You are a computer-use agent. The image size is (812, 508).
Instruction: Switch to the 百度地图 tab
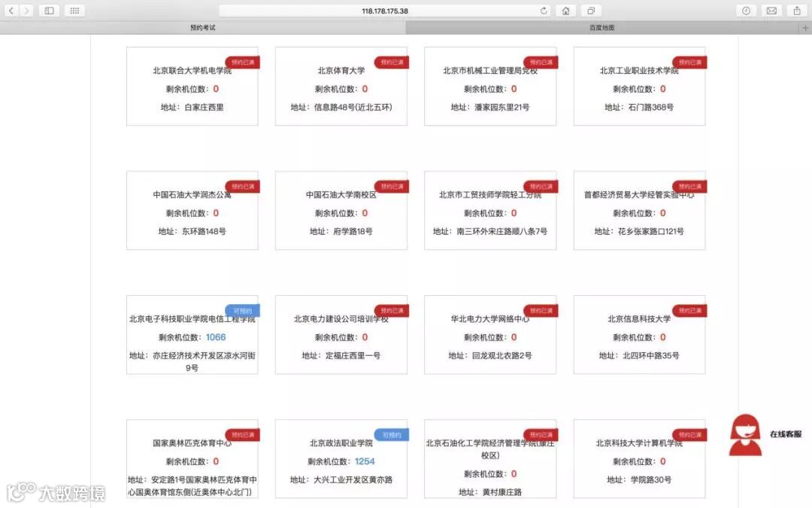point(602,28)
